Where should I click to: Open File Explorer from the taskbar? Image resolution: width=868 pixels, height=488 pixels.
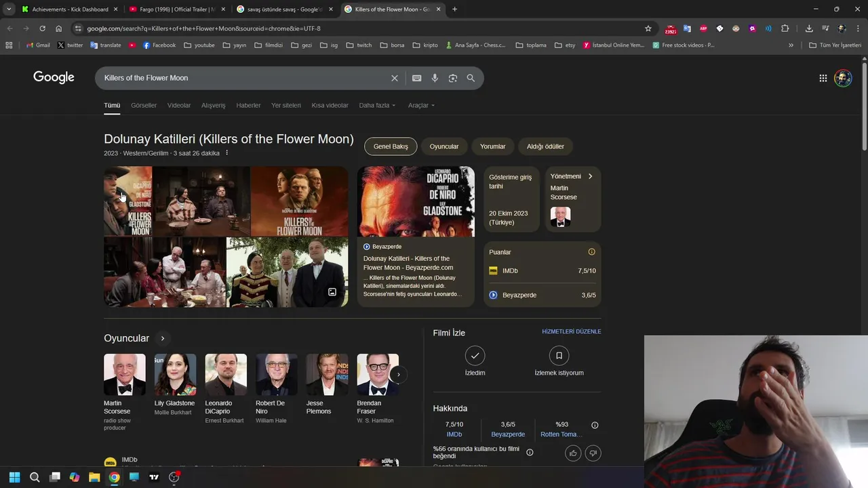point(94,477)
